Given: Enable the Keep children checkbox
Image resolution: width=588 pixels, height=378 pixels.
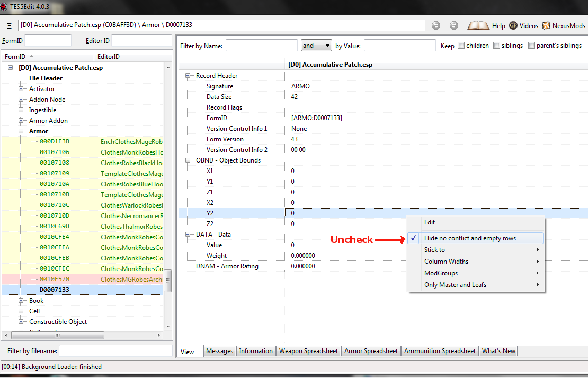Looking at the screenshot, I should [x=461, y=45].
